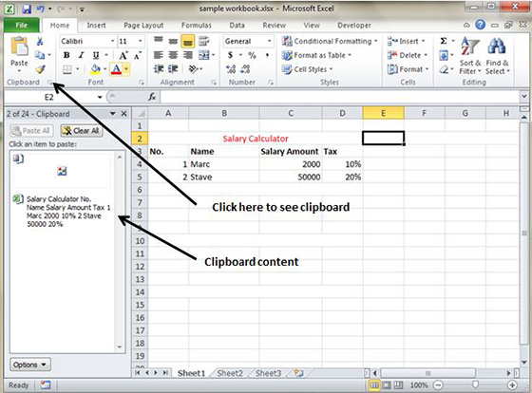
Task: Switch to the Insert tab
Action: [96, 25]
